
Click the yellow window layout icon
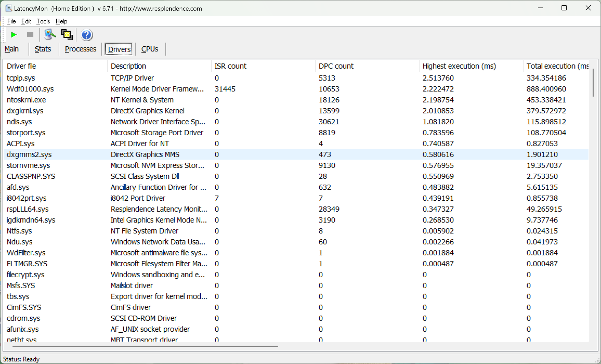(x=67, y=35)
